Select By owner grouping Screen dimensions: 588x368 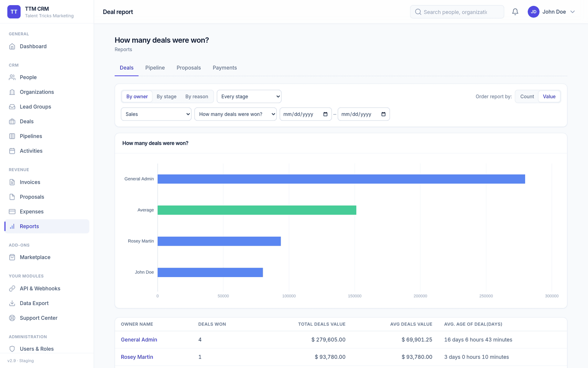point(137,96)
